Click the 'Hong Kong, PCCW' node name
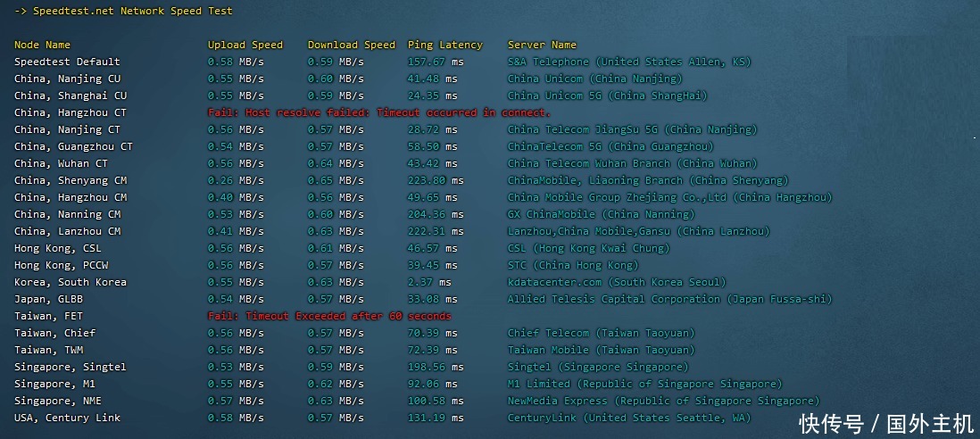The width and height of the screenshot is (980, 439). coord(61,265)
